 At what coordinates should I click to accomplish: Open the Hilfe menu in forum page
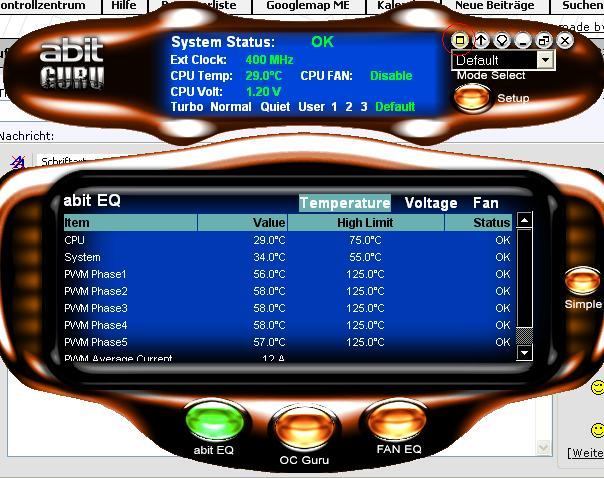tap(124, 5)
